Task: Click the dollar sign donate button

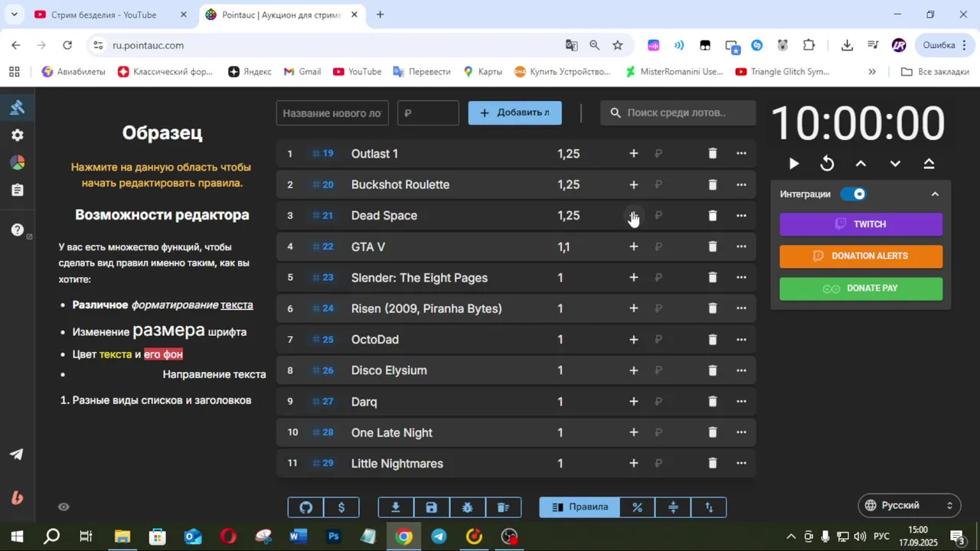Action: [x=341, y=507]
